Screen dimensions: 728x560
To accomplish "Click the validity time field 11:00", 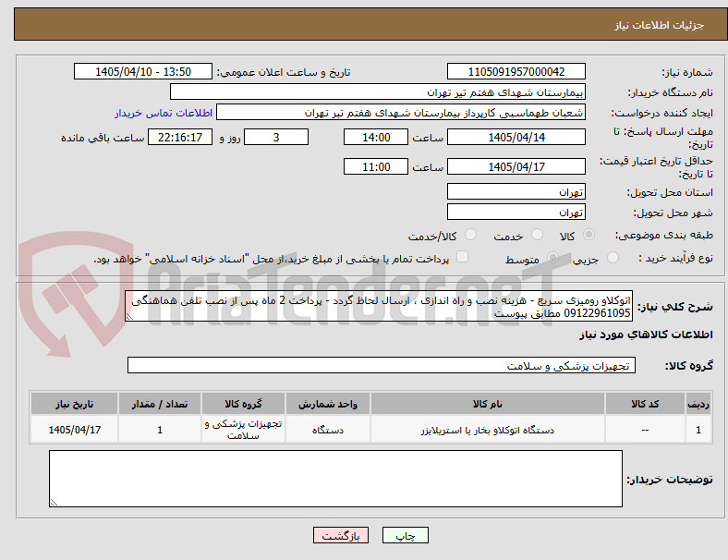I will [376, 166].
